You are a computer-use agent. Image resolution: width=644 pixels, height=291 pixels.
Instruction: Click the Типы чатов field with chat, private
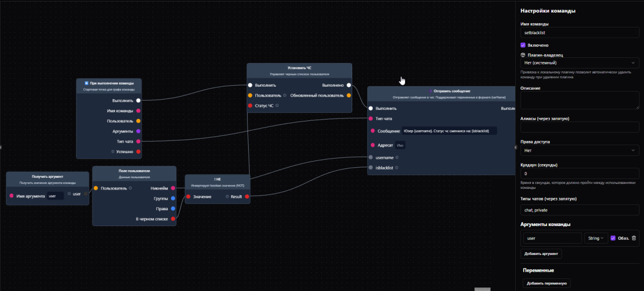pos(580,210)
